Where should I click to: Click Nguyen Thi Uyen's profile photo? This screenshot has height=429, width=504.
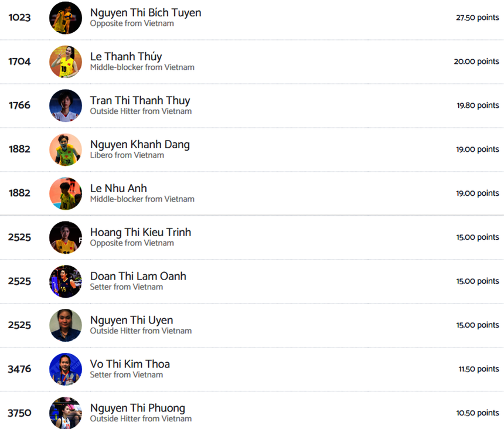(66, 325)
